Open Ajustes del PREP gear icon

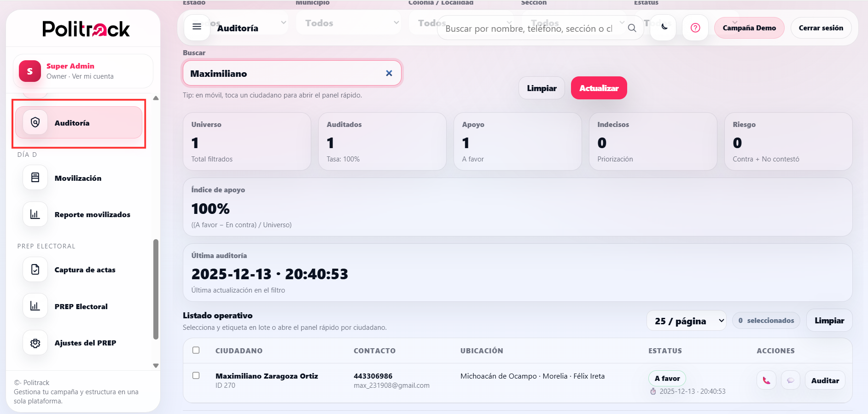35,343
